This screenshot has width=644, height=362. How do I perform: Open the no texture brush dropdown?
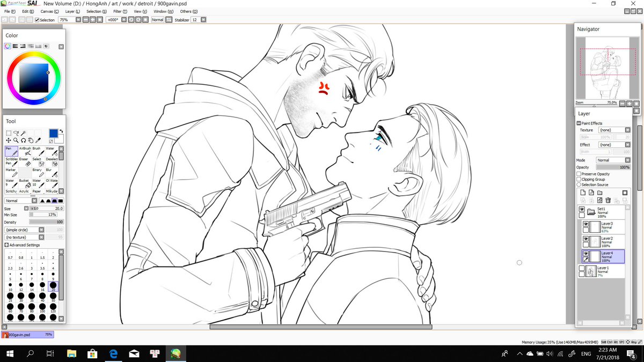pyautogui.click(x=41, y=237)
